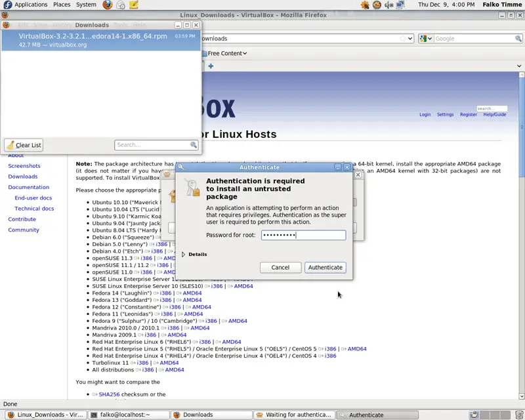Click Mandriva 2009.1 AMD64 link
Screen dimensions: 525x420
177,335
